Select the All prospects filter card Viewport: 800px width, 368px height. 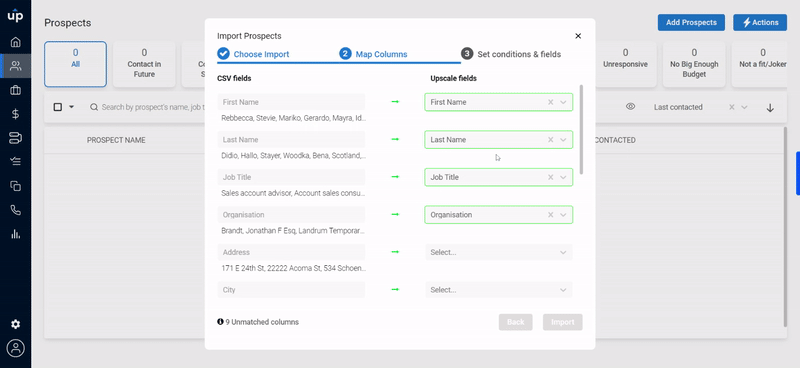(x=76, y=64)
